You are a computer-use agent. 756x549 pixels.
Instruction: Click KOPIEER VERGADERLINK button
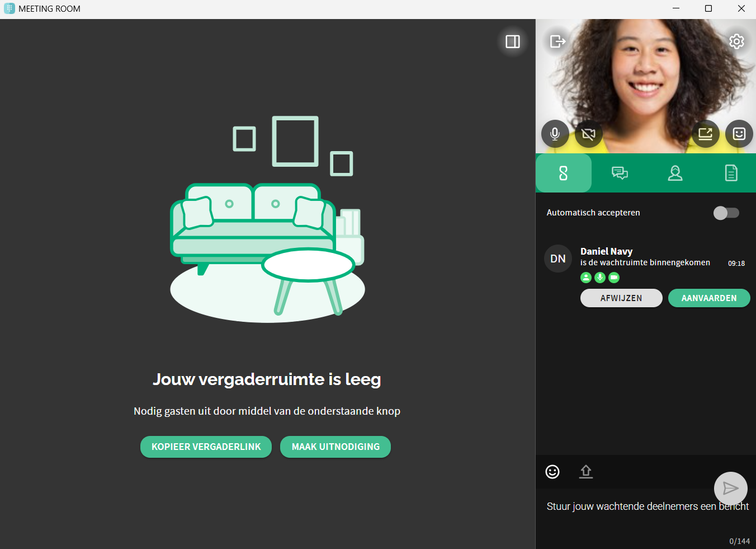206,447
